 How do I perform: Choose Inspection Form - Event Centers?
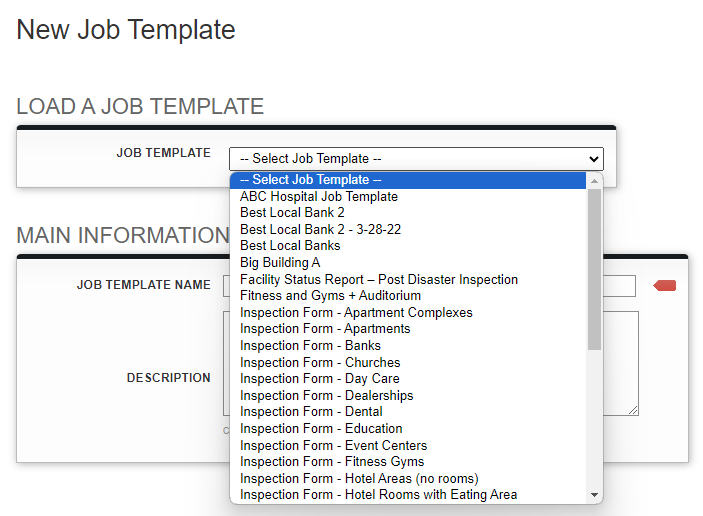408,446
